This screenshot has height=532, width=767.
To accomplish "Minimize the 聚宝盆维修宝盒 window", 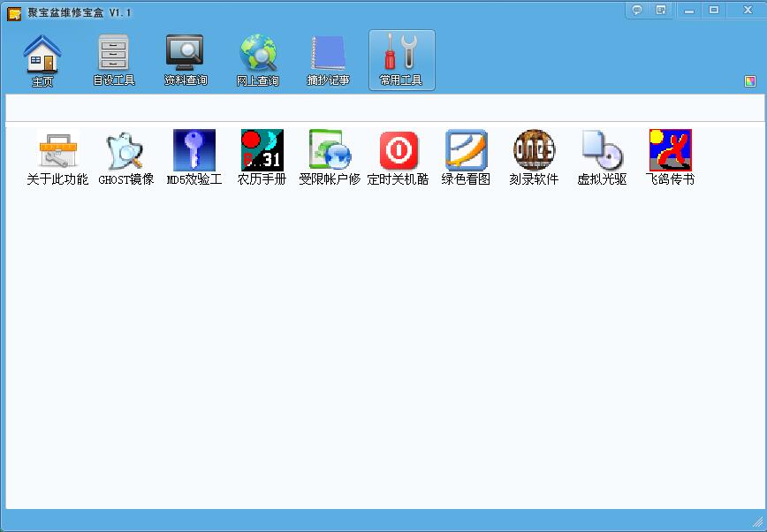I will [x=689, y=10].
